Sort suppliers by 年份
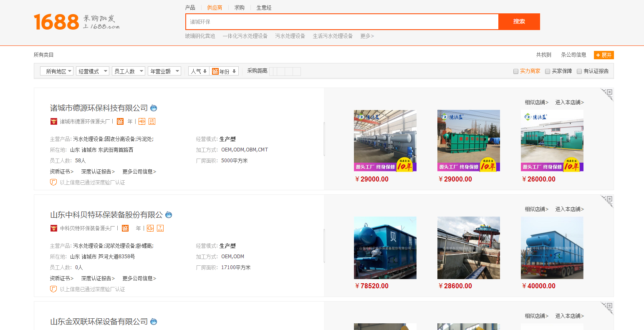This screenshot has height=330, width=644. tap(225, 71)
